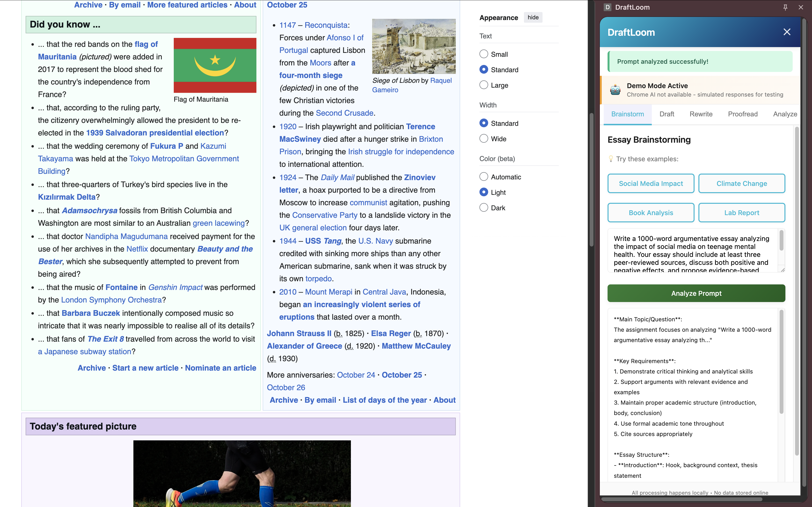Open the Proofread tab

point(743,114)
